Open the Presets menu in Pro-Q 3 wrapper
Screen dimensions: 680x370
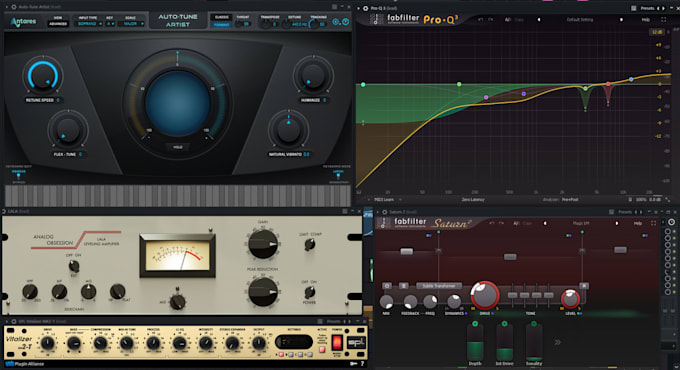tap(647, 8)
